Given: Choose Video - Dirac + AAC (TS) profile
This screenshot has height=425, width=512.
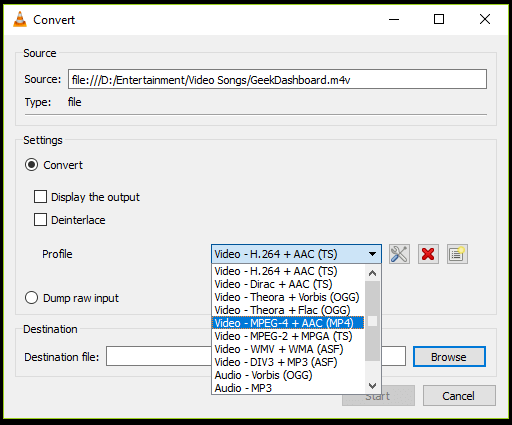Looking at the screenshot, I should 288,284.
